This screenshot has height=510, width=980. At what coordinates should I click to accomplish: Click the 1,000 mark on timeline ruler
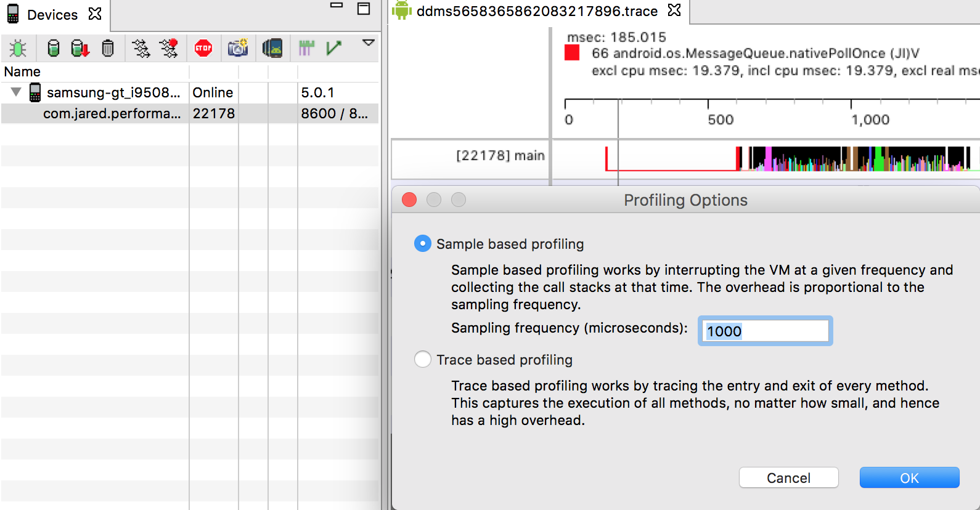[870, 119]
